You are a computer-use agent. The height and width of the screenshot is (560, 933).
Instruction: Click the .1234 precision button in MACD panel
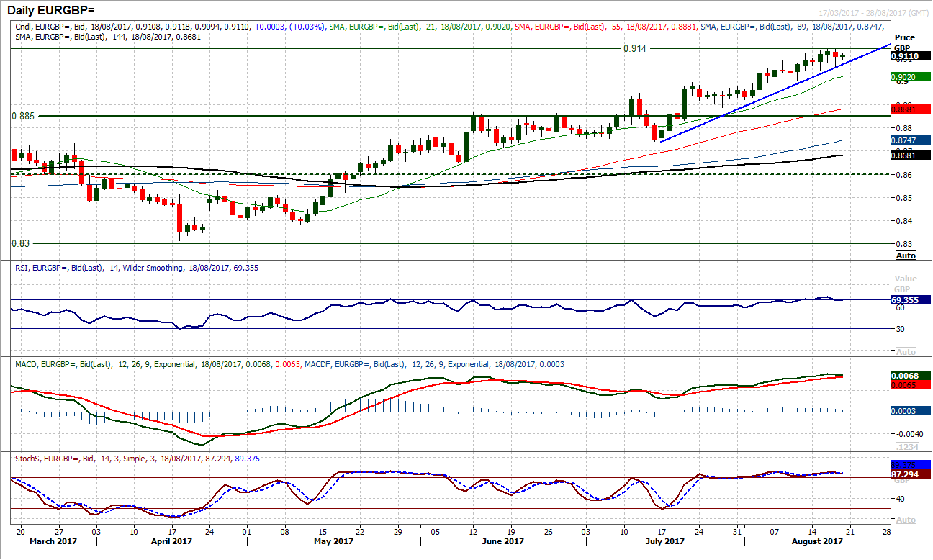coord(906,446)
